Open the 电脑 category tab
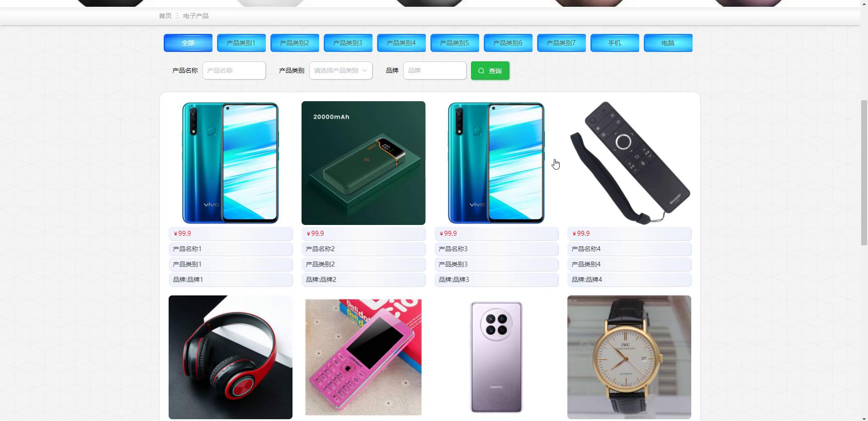Viewport: 868px width, 421px height. (668, 43)
